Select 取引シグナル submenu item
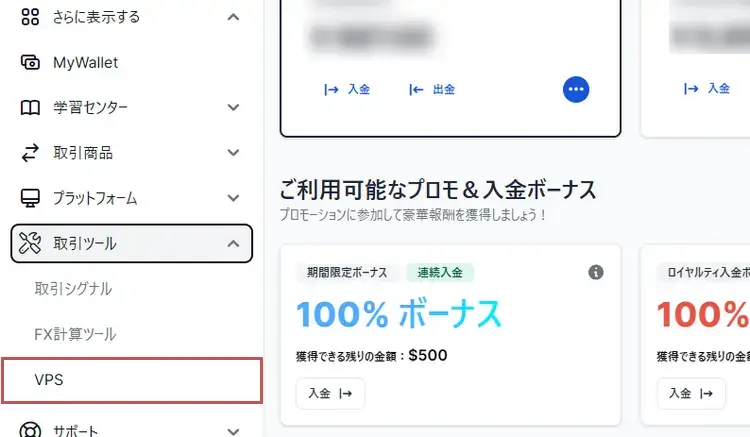Viewport: 750px width, 437px height. click(73, 289)
